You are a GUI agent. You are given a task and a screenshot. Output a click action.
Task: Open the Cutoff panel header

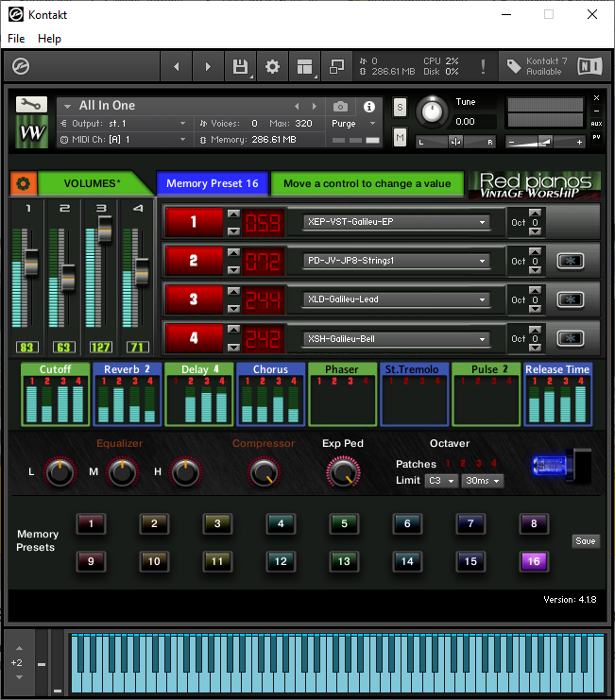(55, 369)
